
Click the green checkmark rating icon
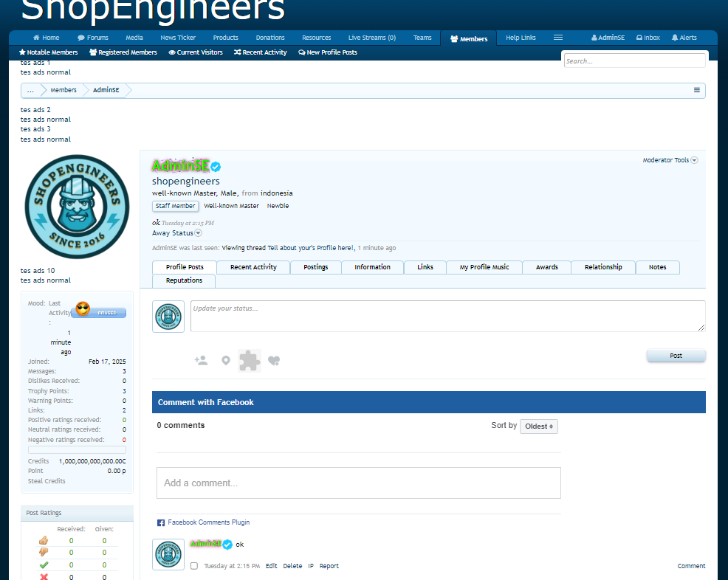coord(44,565)
